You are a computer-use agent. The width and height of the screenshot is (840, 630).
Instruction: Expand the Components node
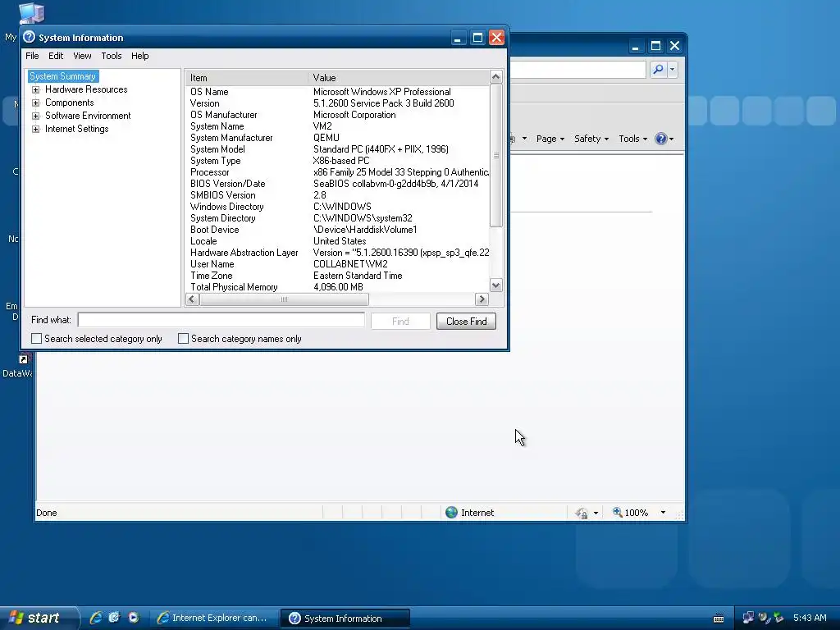[36, 103]
